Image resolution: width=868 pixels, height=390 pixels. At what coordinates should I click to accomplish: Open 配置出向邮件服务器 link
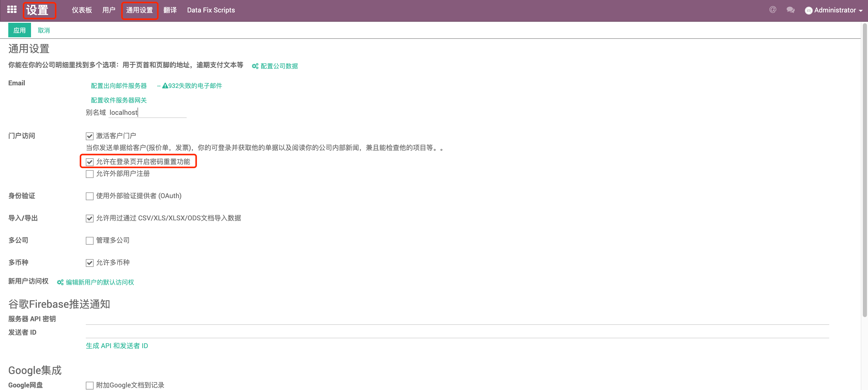pos(118,85)
